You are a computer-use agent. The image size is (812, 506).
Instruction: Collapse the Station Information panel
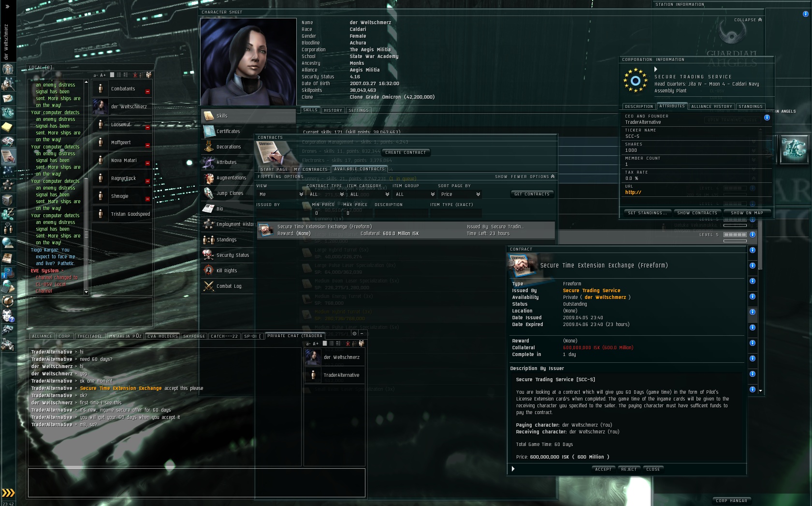748,20
